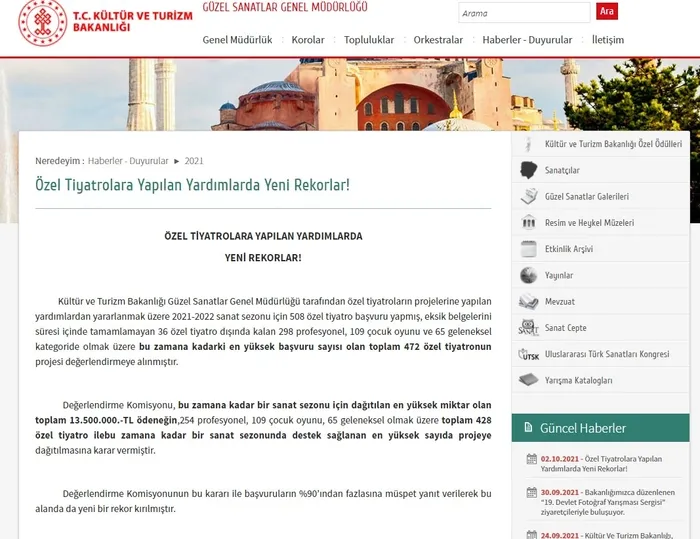700x539 pixels.
Task: Click the Güzel Sanatlar Galerileri icon
Action: 529,196
